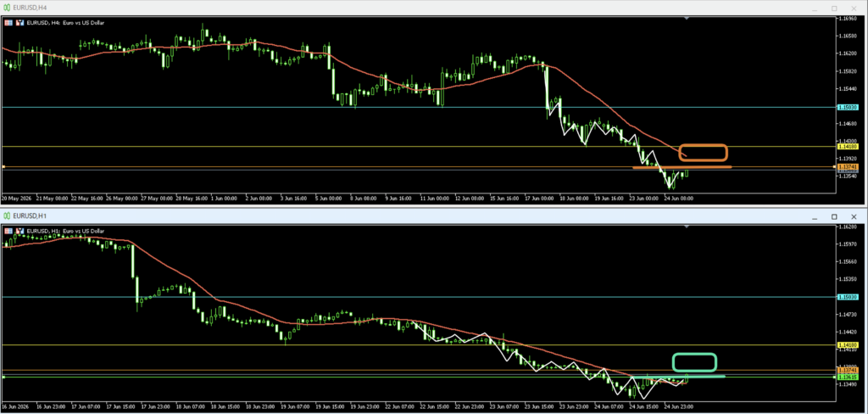Click '19 Jun 07:00' on H1 time axis
This screenshot has height=414, width=868.
296,407
